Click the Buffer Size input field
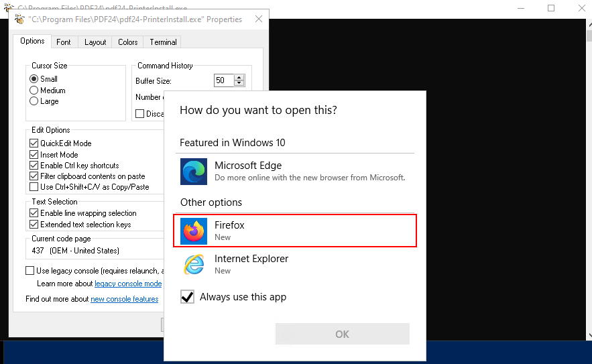Viewport: 592px width, 364px height. pos(223,80)
